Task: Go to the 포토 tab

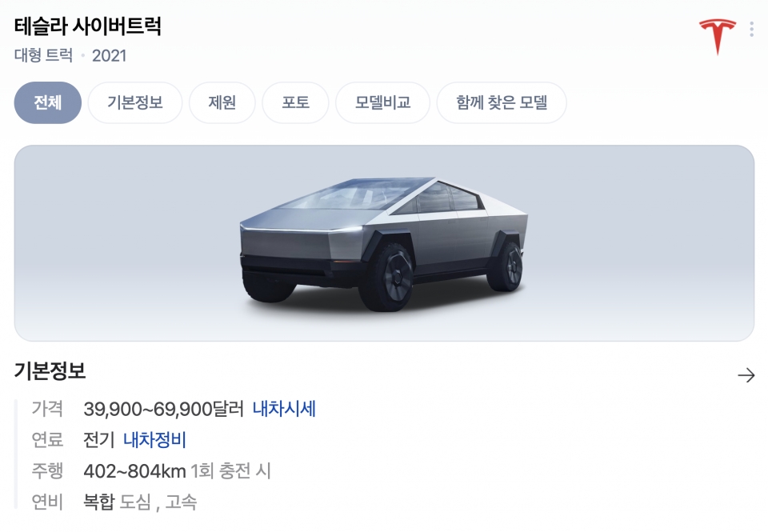Action: point(295,102)
